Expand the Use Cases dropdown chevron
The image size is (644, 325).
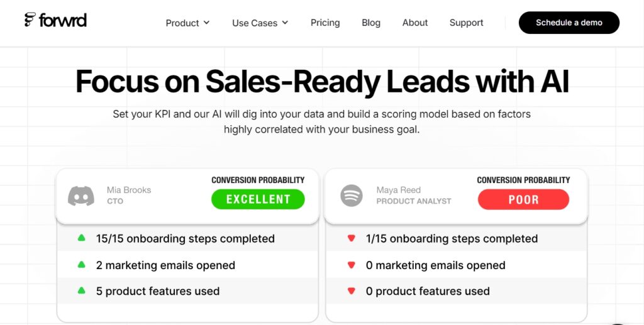coord(285,23)
